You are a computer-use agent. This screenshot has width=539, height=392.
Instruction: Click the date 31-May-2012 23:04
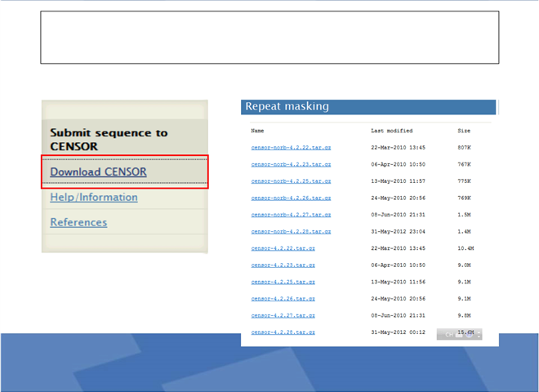pyautogui.click(x=398, y=231)
